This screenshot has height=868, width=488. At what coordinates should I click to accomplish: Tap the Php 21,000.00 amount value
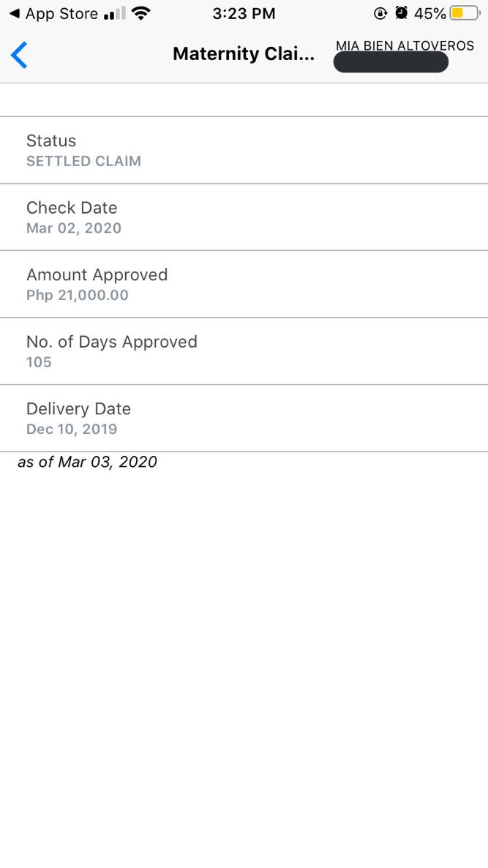(77, 296)
